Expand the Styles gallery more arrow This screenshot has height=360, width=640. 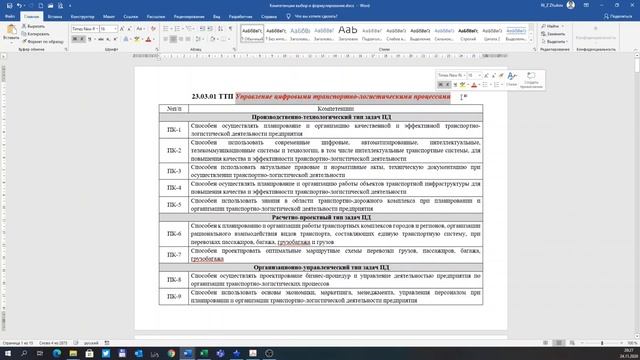point(531,40)
